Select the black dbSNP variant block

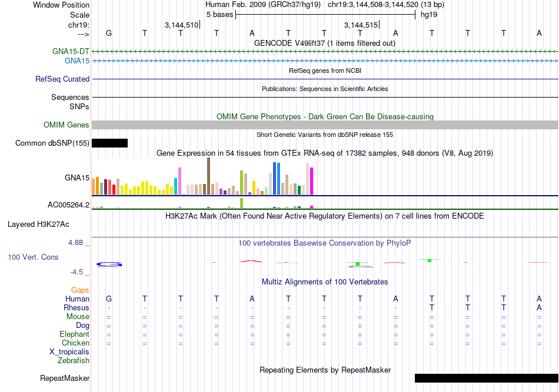coord(110,143)
